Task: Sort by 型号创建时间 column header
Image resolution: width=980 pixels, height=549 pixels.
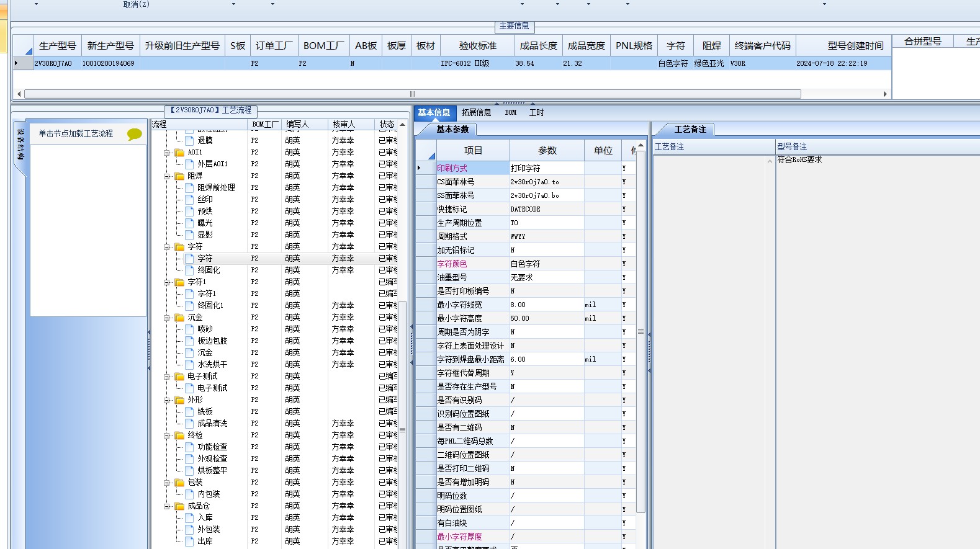Action: [844, 46]
